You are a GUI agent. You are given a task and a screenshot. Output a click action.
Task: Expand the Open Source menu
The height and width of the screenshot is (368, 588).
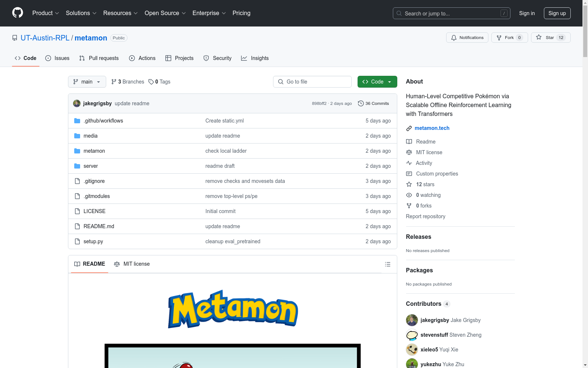pyautogui.click(x=165, y=13)
